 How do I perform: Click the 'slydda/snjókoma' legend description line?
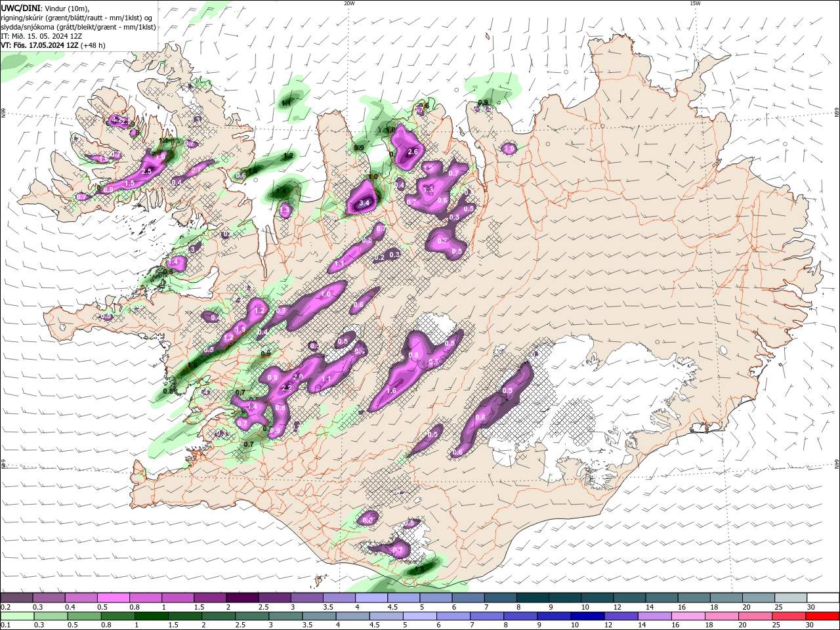point(78,27)
